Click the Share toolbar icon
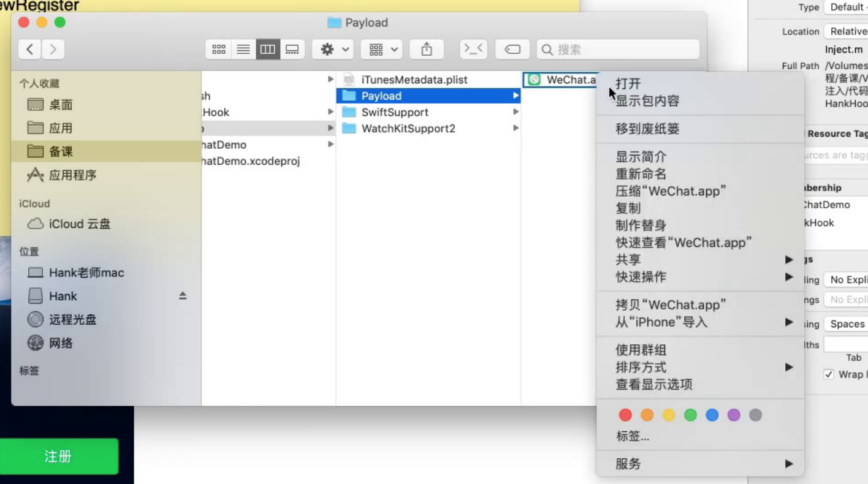 click(x=427, y=50)
